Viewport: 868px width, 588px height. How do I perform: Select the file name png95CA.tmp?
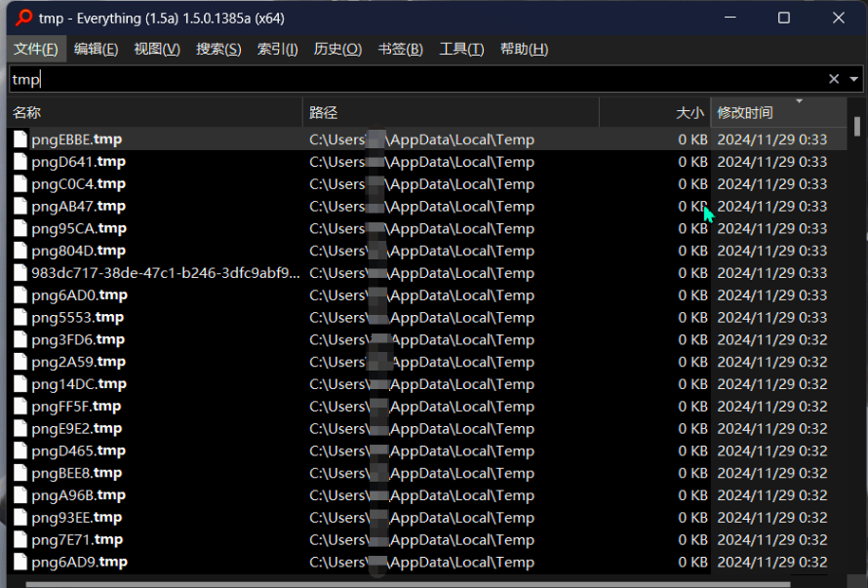point(79,228)
